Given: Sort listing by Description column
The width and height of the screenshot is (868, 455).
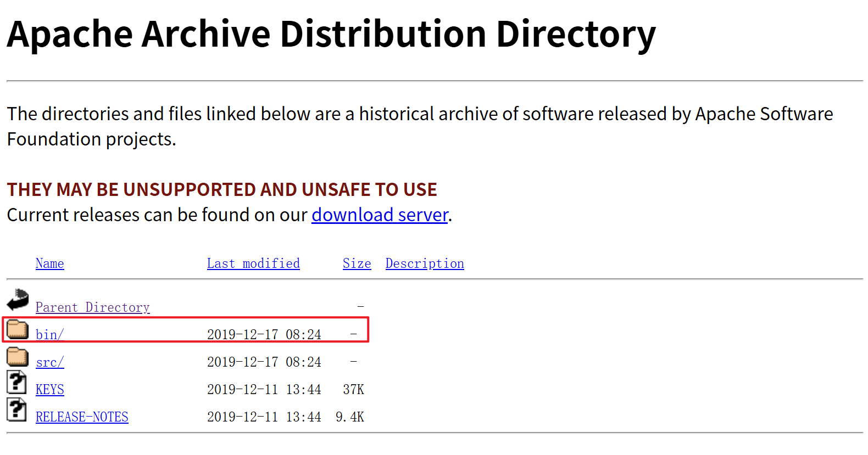Looking at the screenshot, I should coord(425,263).
